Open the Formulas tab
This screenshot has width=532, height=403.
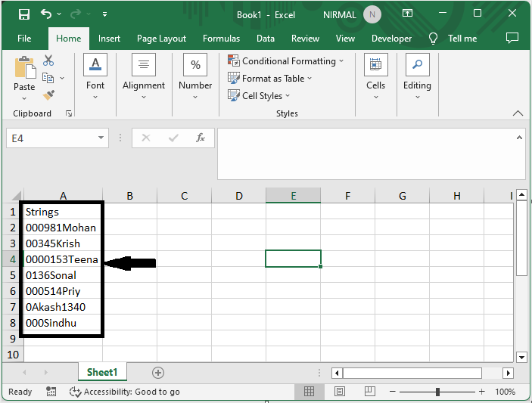click(221, 39)
